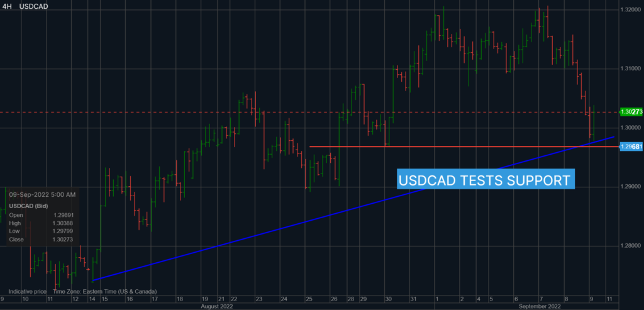The image size is (644, 310).
Task: Click the USDCAD (Bid) label in tooltip
Action: point(28,206)
